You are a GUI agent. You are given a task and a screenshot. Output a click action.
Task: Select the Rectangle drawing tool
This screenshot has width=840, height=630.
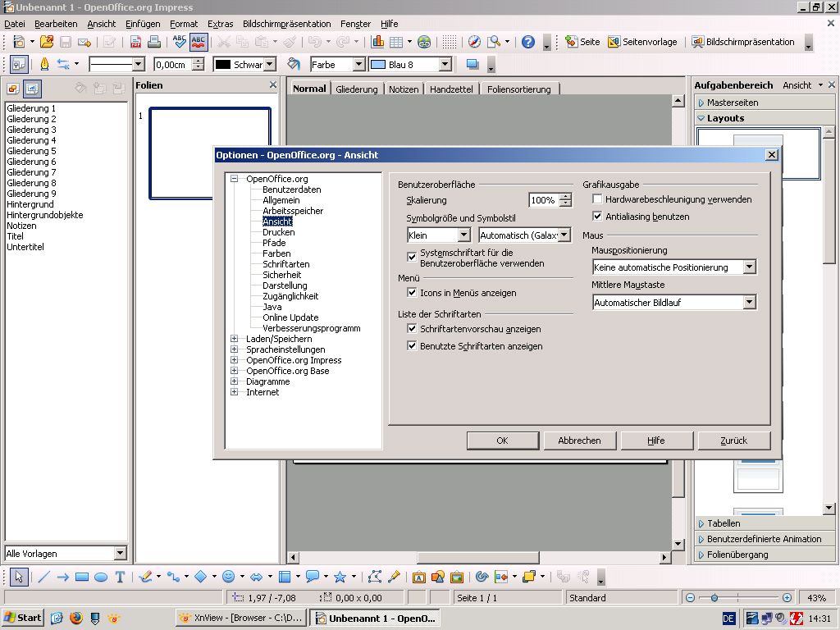pyautogui.click(x=82, y=577)
